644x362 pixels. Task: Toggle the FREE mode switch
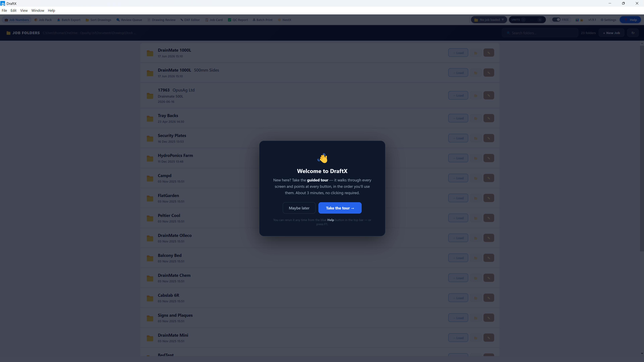point(556,20)
